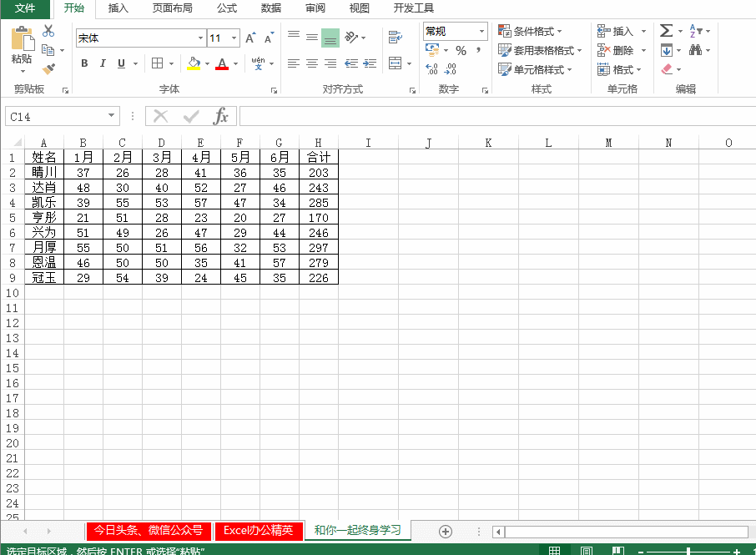This screenshot has height=555, width=756.
Task: Apply red font color A
Action: (x=222, y=63)
